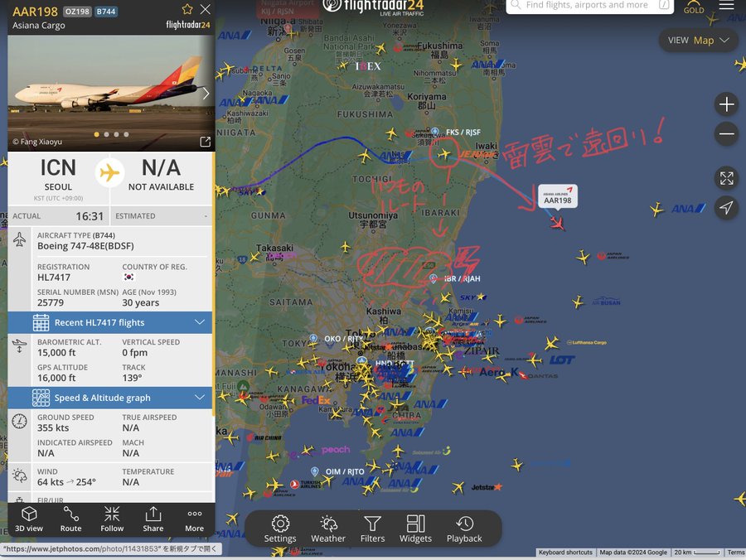
Task: Select the AAR198 aircraft on map
Action: point(558,223)
